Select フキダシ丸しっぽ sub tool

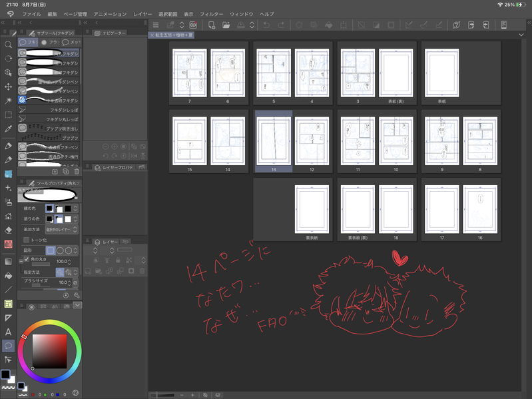[49, 119]
